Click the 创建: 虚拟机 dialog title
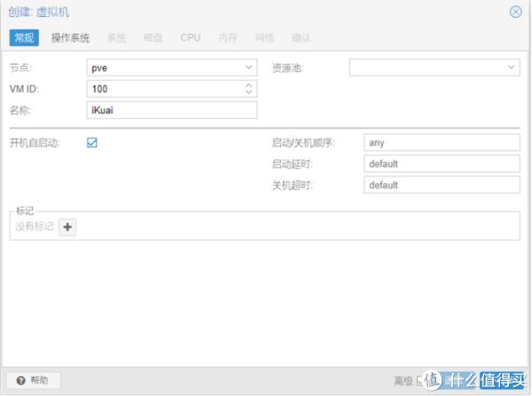 39,12
